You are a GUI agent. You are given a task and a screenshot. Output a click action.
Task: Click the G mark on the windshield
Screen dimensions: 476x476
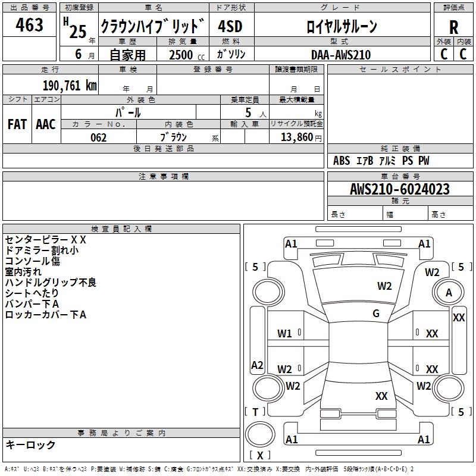pyautogui.click(x=376, y=314)
